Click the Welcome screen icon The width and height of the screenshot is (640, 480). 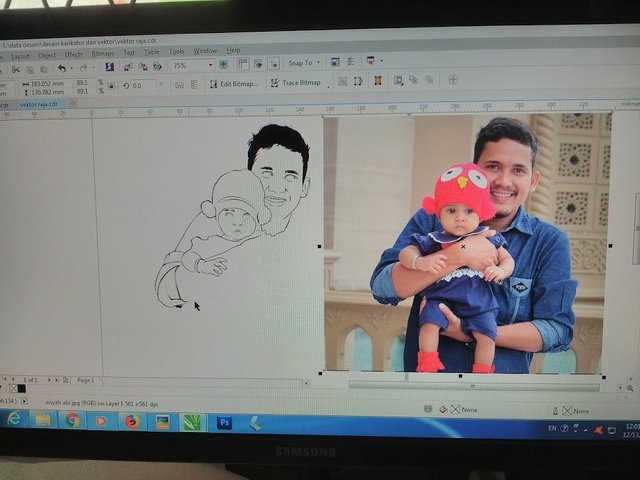(335, 62)
